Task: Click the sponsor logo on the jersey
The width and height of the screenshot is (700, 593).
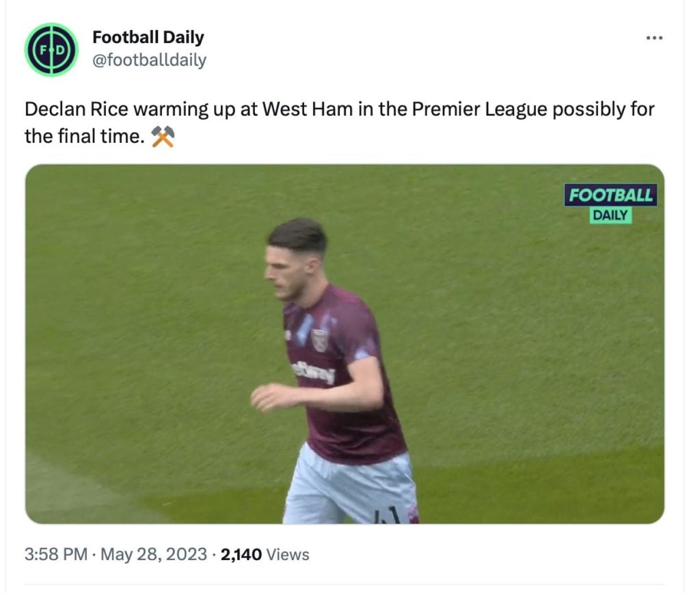Action: (314, 373)
